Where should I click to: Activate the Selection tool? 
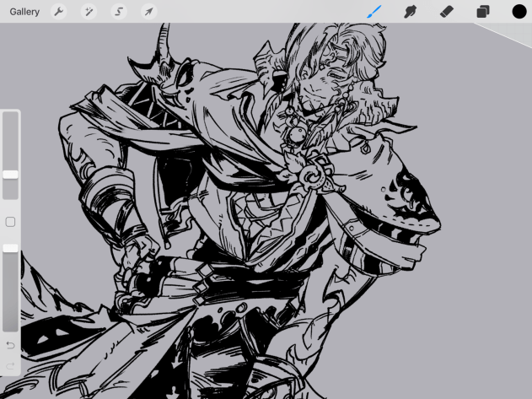pyautogui.click(x=118, y=12)
